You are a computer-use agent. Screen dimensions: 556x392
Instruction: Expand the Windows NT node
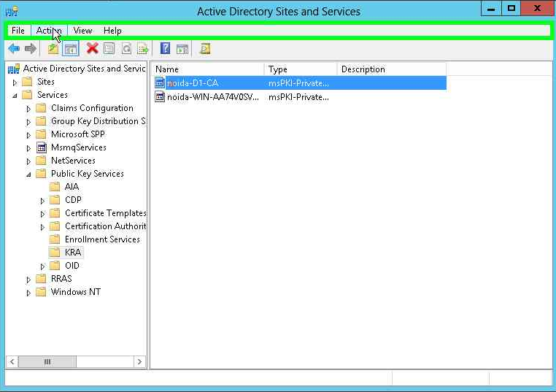[28, 293]
